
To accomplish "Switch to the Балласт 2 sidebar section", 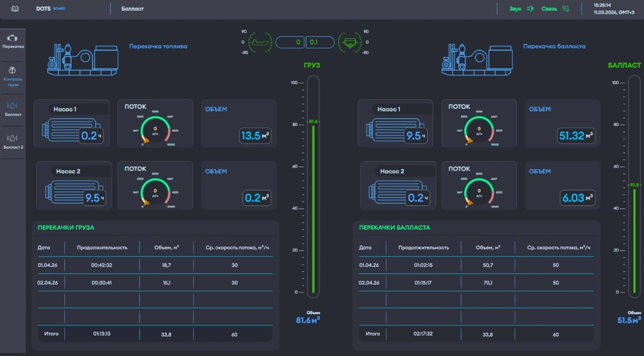I will click(13, 141).
